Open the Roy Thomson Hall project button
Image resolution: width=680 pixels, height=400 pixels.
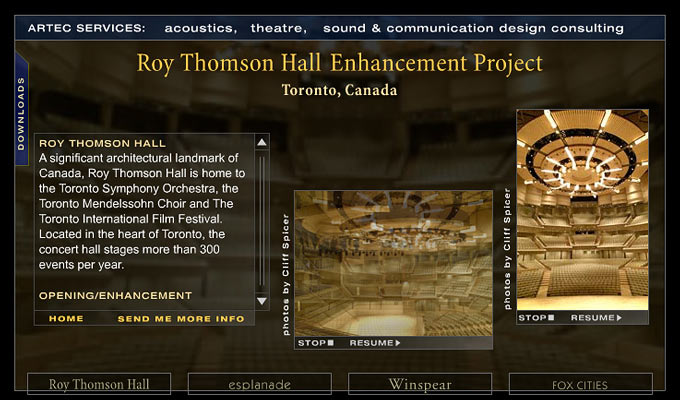pos(99,384)
